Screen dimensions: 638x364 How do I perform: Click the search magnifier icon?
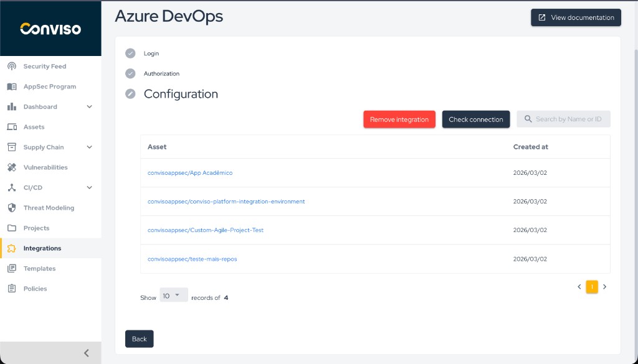(x=528, y=118)
